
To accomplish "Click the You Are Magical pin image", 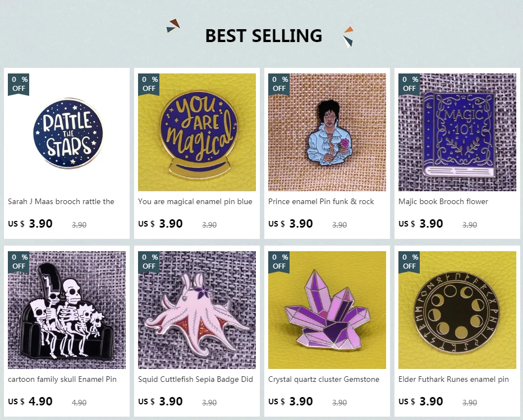I will tap(197, 133).
